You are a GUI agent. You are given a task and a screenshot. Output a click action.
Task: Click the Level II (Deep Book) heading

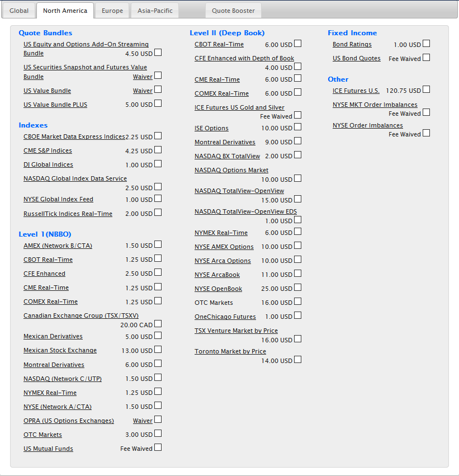coord(227,33)
